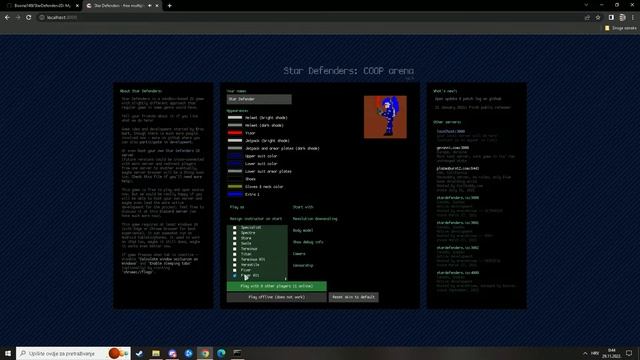Open the browser side panel icon
This screenshot has width=640, height=360.
(x=611, y=18)
